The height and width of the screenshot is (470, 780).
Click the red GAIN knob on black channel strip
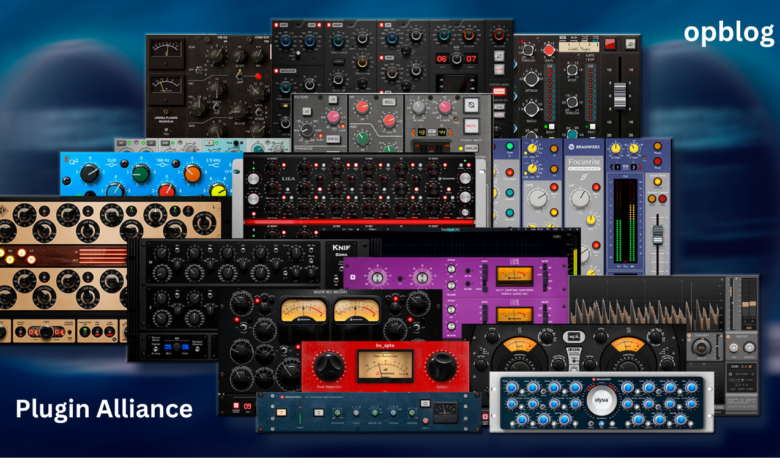pos(549,50)
